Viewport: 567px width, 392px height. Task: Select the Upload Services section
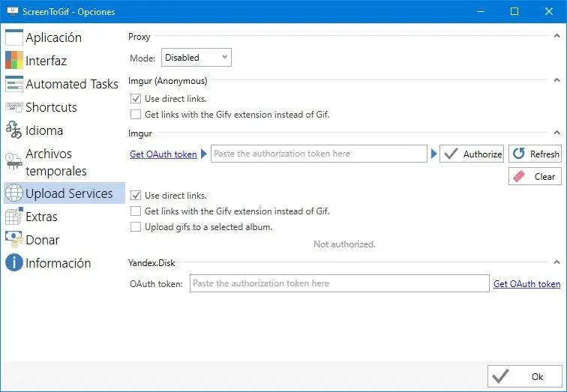click(69, 193)
